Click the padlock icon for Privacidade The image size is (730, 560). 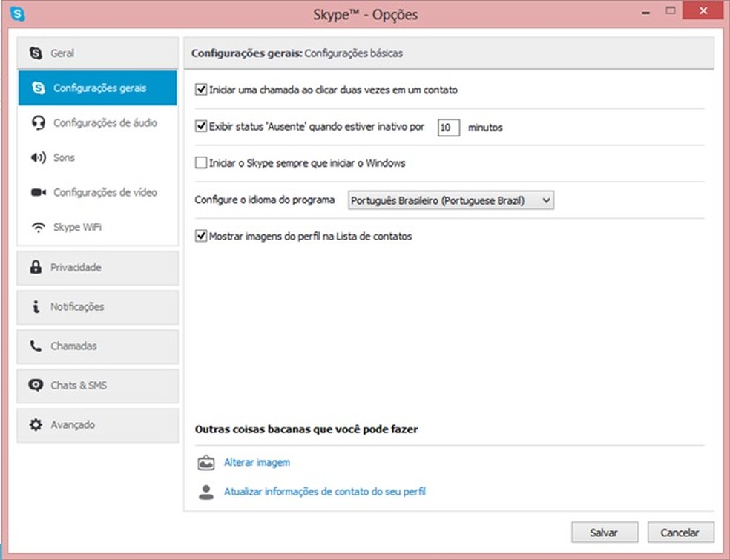point(36,268)
